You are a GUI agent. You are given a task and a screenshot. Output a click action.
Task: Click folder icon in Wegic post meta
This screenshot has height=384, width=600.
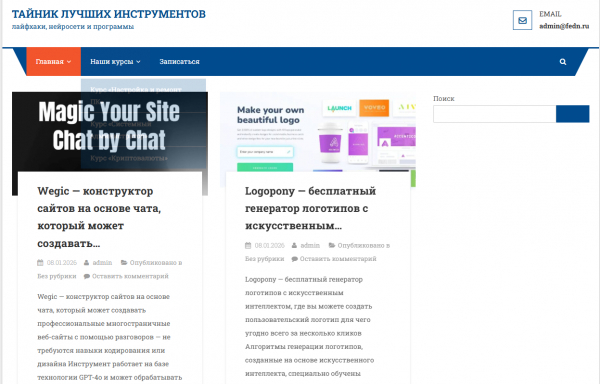tap(124, 263)
